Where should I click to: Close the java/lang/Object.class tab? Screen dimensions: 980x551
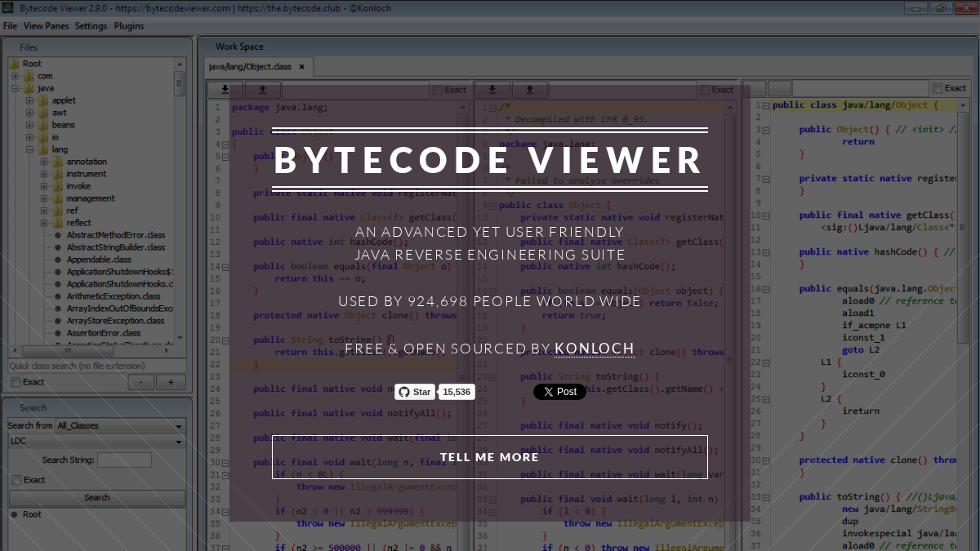(x=301, y=67)
